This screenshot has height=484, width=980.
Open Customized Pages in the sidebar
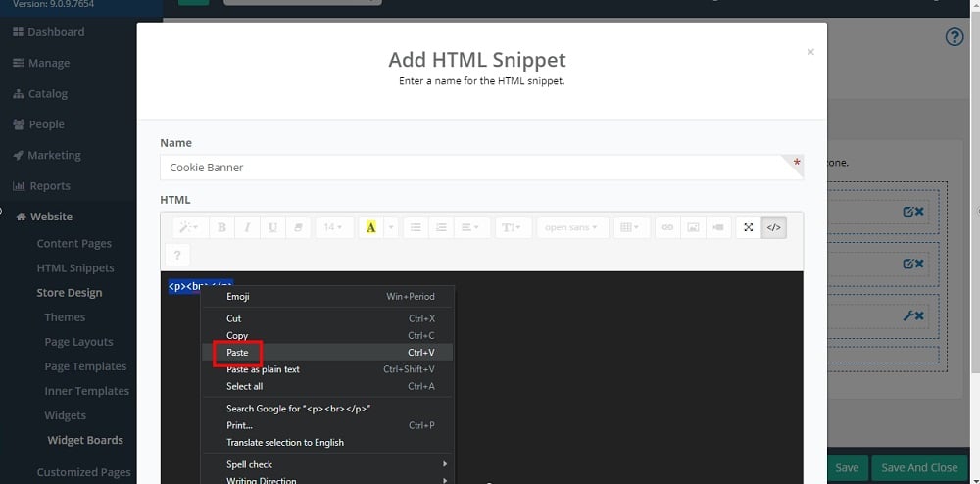(x=83, y=472)
